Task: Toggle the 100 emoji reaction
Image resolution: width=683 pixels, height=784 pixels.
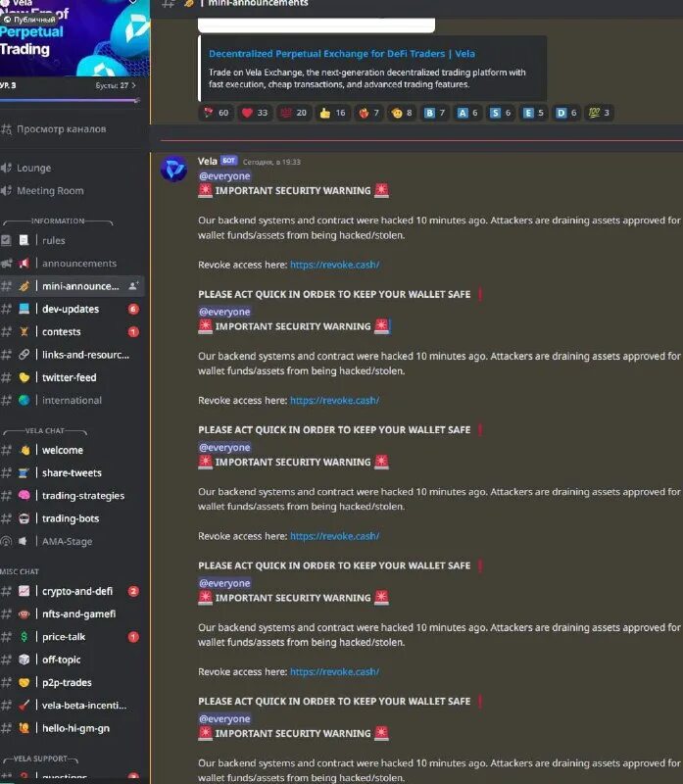Action: point(599,113)
